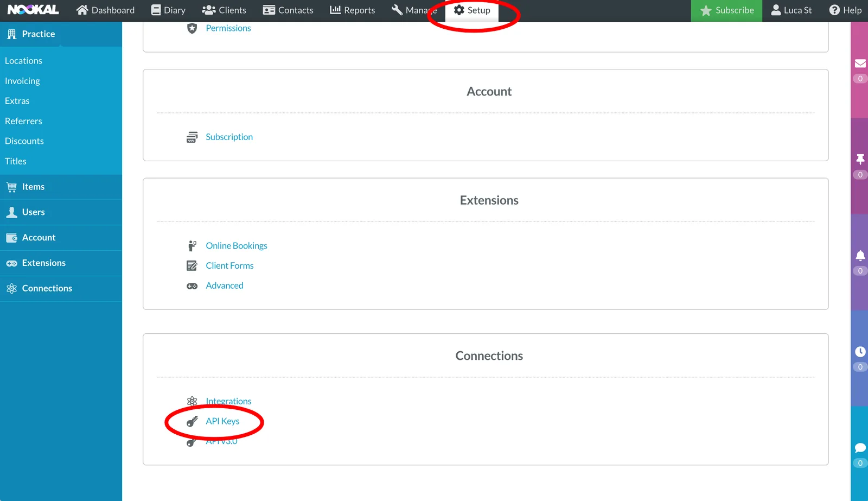Select the Setup tab

472,10
